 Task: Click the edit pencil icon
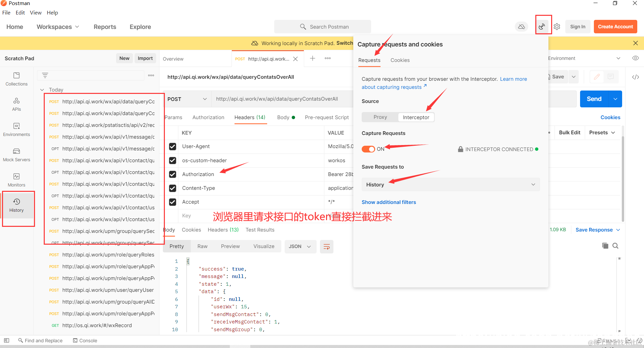pos(597,77)
